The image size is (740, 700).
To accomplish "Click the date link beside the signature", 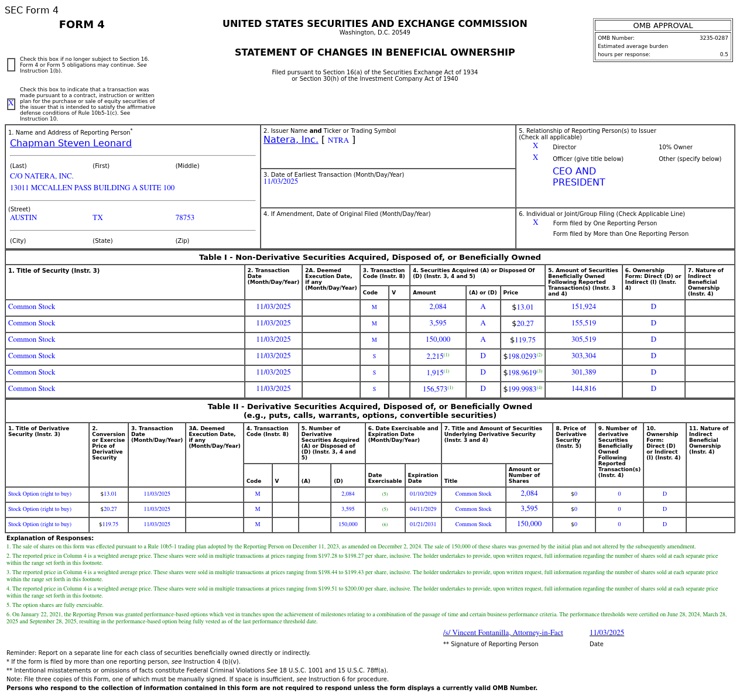I will click(x=606, y=633).
